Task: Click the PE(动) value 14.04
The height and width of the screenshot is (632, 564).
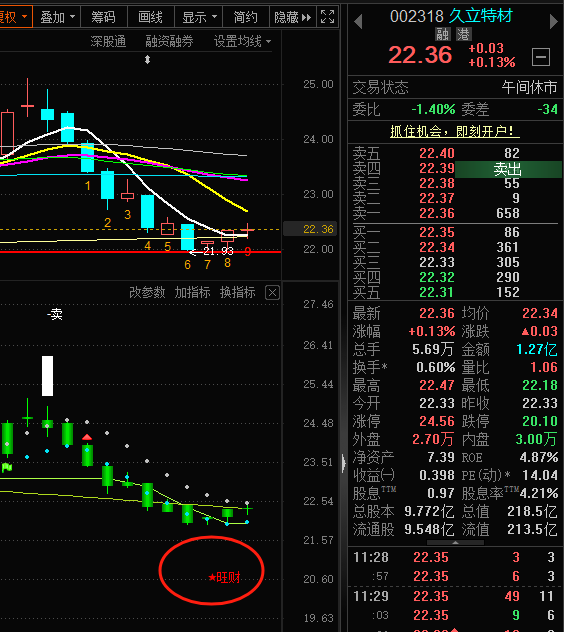Action: coord(540,475)
